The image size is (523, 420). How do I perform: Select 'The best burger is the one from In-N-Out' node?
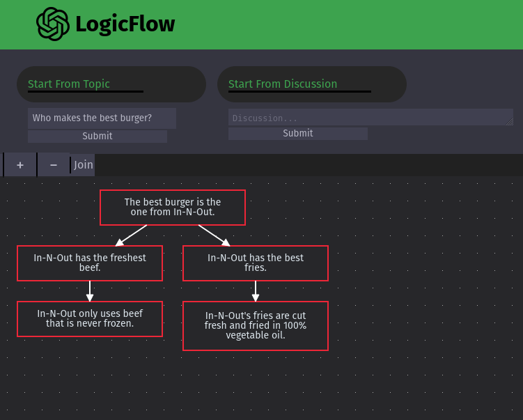(173, 208)
